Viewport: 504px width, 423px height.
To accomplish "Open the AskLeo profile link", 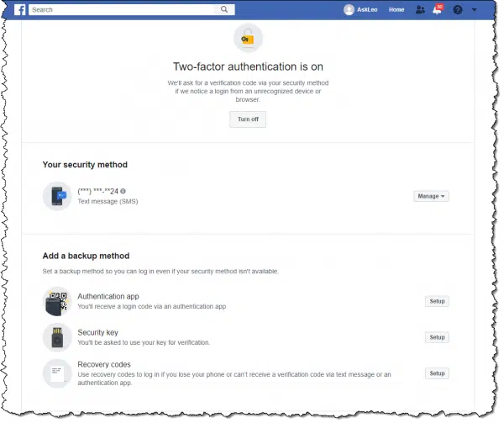I will [x=367, y=9].
